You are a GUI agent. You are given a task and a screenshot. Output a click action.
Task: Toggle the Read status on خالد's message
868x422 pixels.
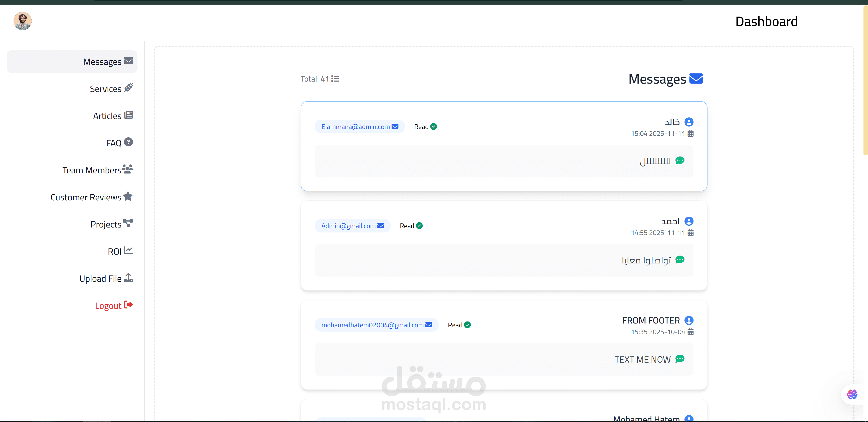[x=425, y=127]
